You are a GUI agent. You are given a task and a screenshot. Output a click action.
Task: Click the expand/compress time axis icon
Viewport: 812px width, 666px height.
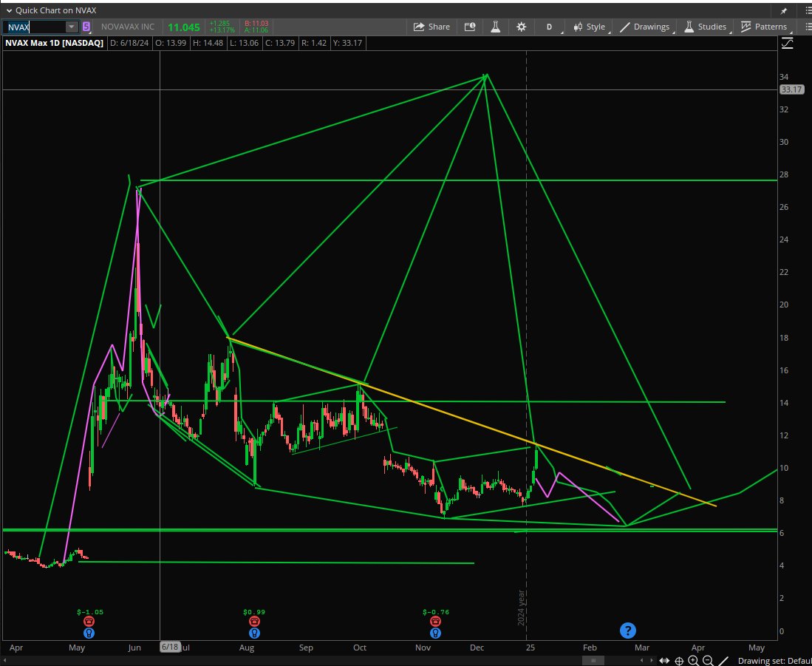pos(664,661)
